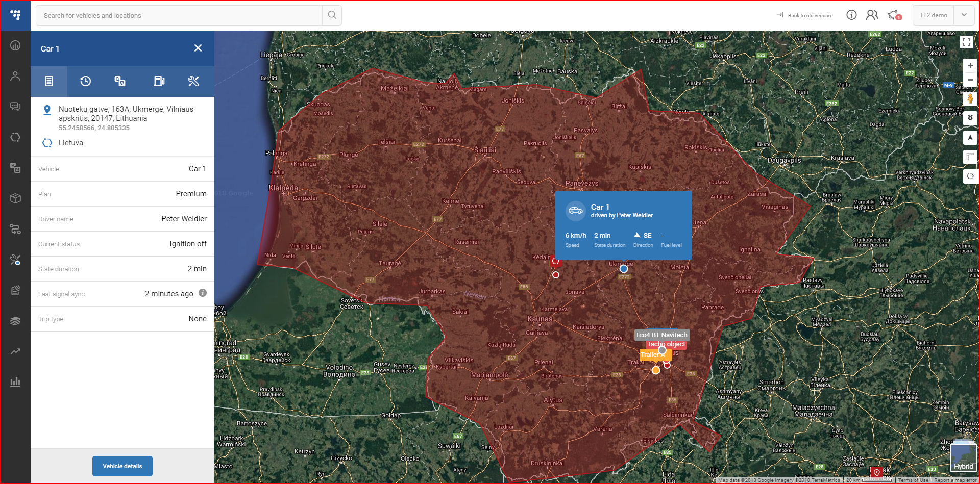Image resolution: width=980 pixels, height=484 pixels.
Task: Open the package box icon in sidebar
Action: (15, 198)
